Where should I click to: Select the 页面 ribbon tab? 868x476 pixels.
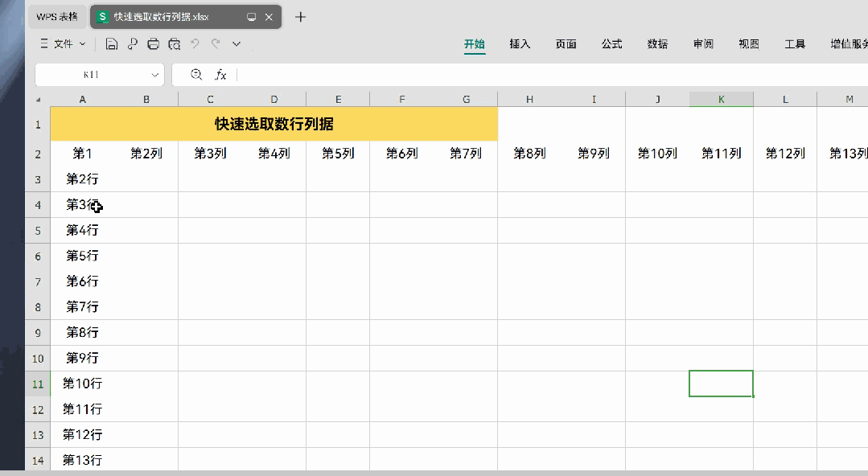(x=566, y=44)
